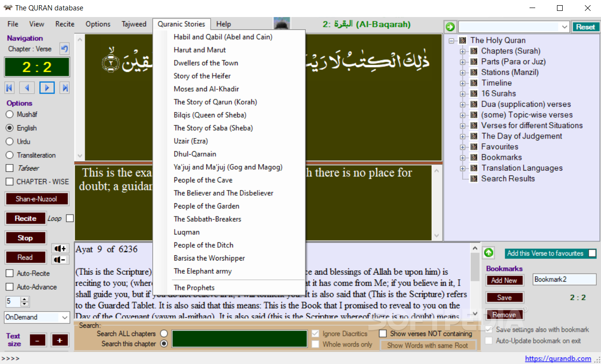Click Timeline node book icon
This screenshot has width=601, height=364.
click(474, 83)
